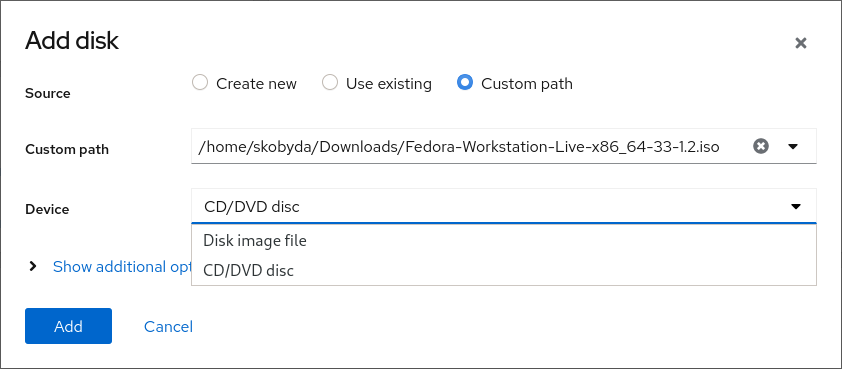Screen dimensions: 842x369
Task: Open the Show additional options link
Action: point(122,266)
